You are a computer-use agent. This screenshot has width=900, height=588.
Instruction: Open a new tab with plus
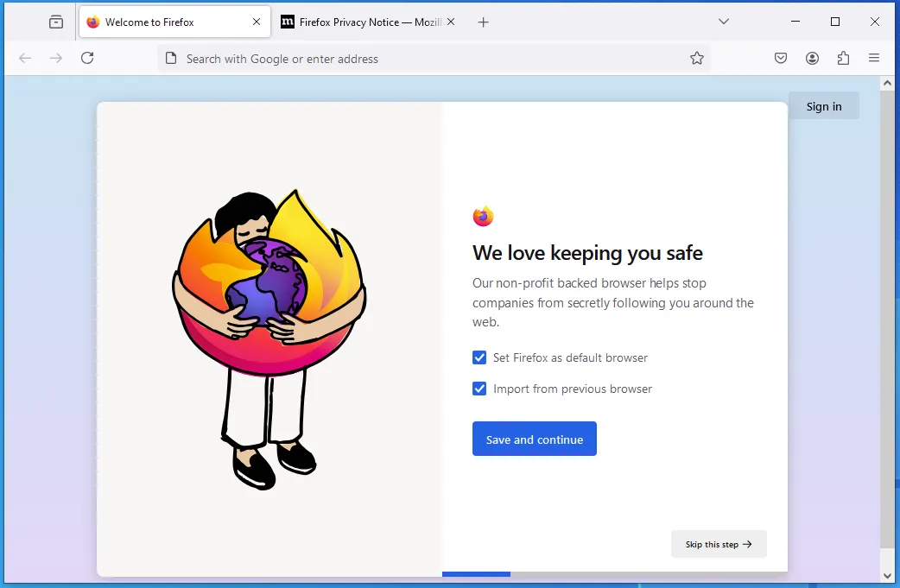484,22
